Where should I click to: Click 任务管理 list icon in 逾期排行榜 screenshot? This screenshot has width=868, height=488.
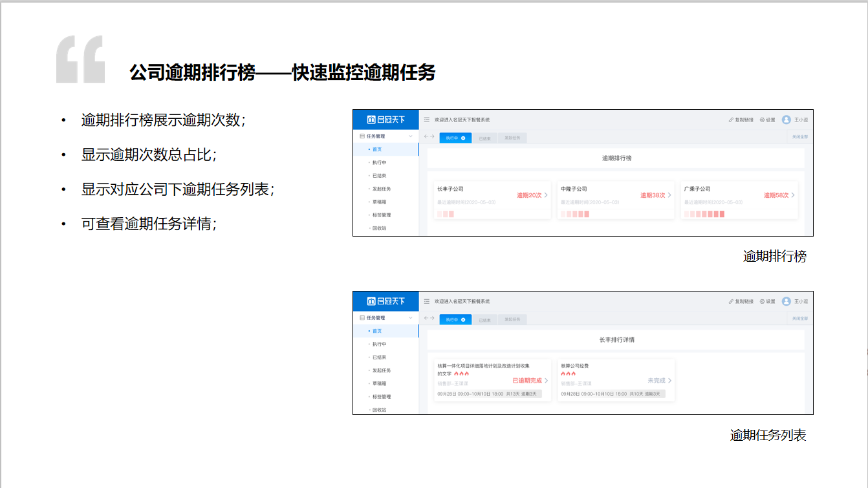[362, 136]
